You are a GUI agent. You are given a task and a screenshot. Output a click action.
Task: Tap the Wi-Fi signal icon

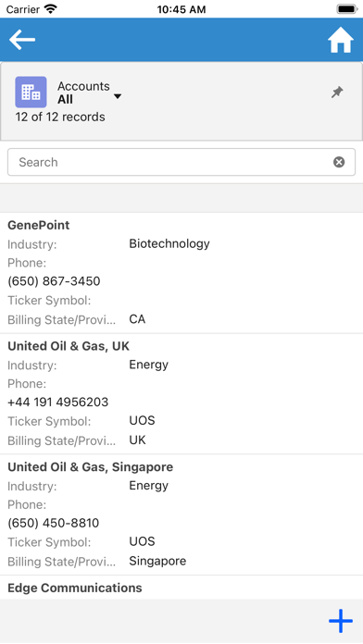click(x=51, y=9)
